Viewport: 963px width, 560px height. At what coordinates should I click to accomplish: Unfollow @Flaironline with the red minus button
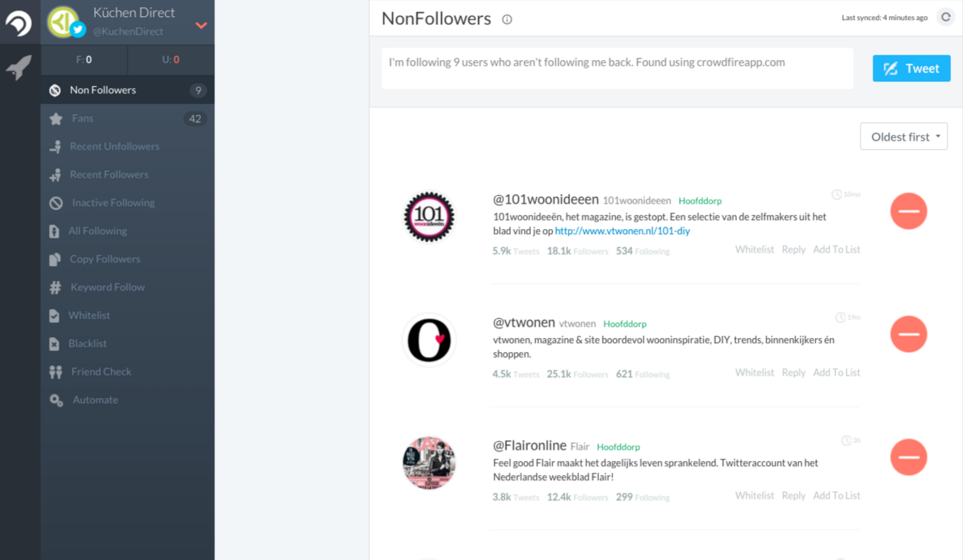[909, 457]
